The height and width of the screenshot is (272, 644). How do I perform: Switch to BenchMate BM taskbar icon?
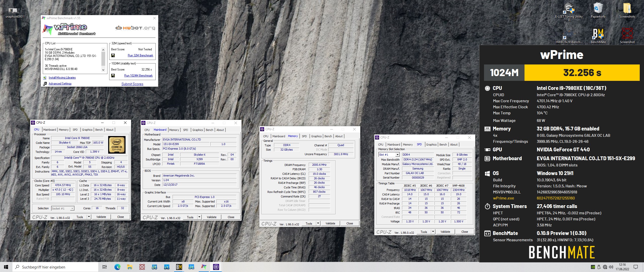(x=179, y=267)
